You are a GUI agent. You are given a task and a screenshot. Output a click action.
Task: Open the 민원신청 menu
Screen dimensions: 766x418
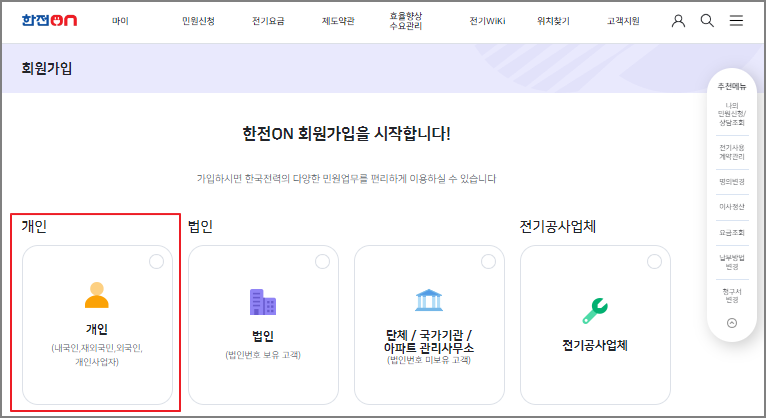[x=198, y=21]
